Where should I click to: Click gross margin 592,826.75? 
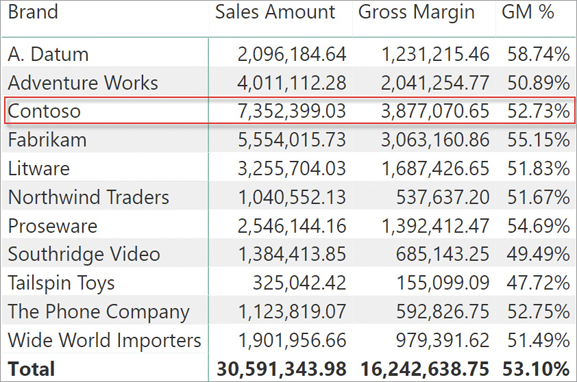coord(443,312)
